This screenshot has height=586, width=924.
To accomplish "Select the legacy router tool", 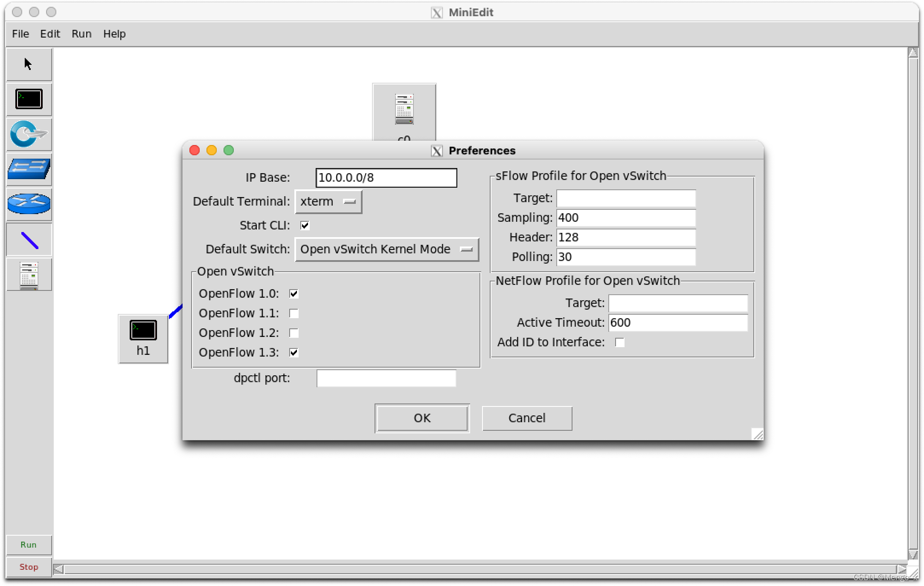I will coord(29,204).
